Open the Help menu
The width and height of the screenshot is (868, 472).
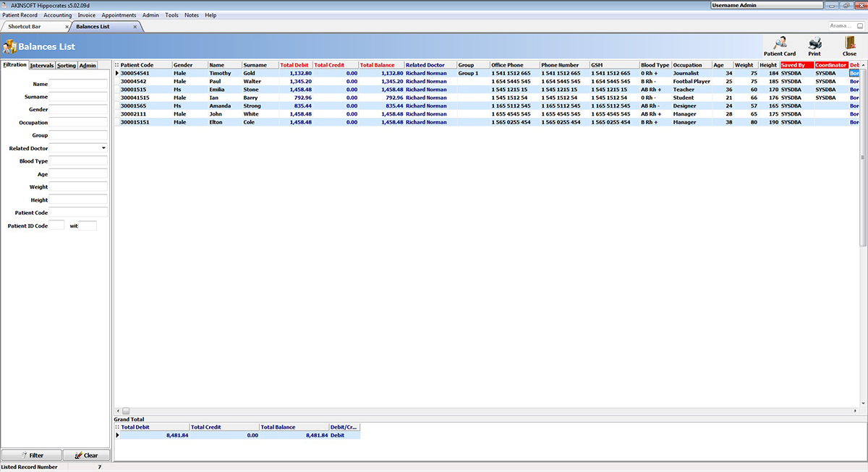point(210,15)
